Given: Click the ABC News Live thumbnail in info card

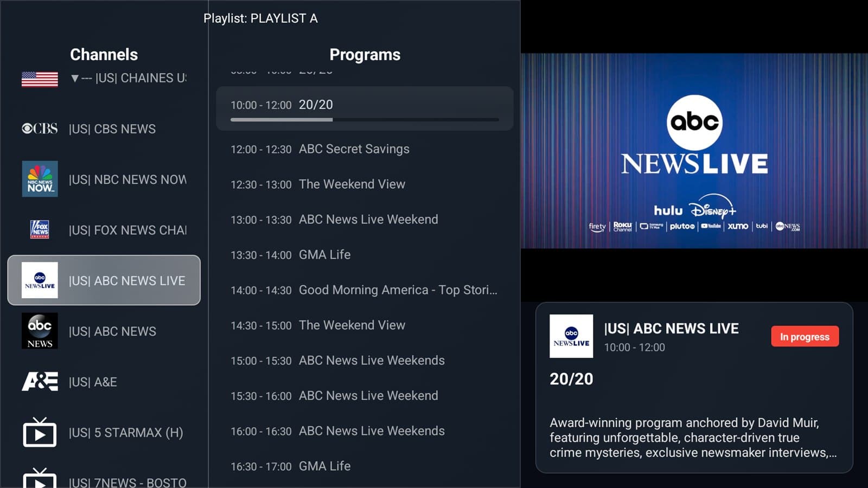Looking at the screenshot, I should [x=571, y=336].
